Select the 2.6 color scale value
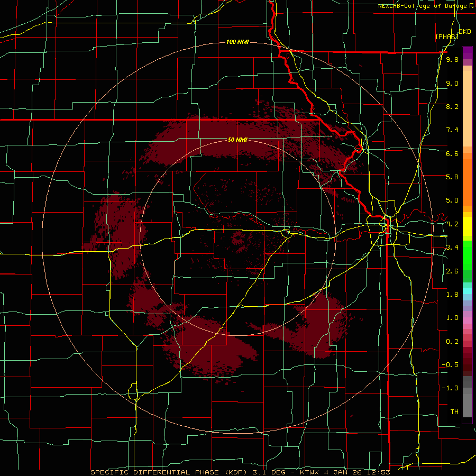 (x=452, y=271)
